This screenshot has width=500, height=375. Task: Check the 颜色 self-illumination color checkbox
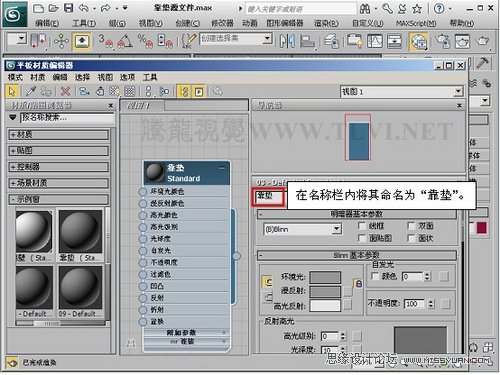point(375,276)
